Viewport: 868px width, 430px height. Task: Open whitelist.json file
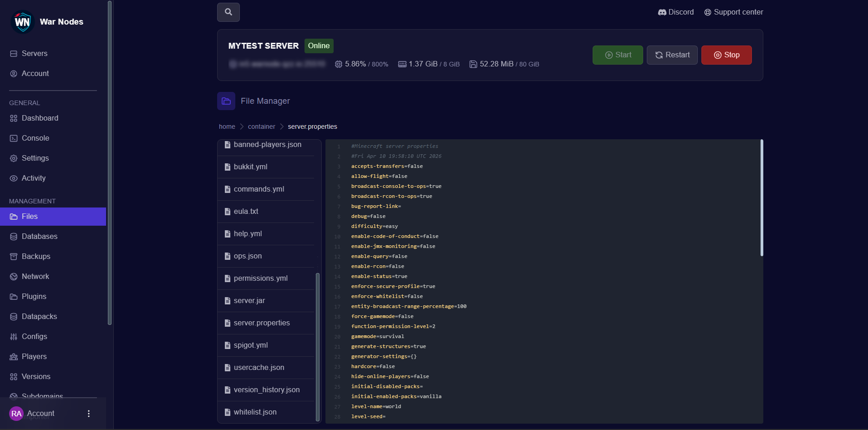pyautogui.click(x=266, y=412)
